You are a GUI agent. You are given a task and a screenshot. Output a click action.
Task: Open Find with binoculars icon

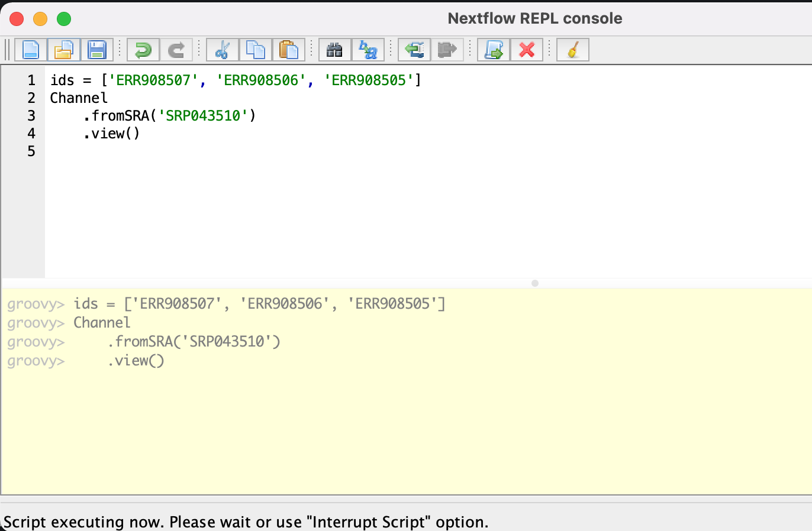334,50
